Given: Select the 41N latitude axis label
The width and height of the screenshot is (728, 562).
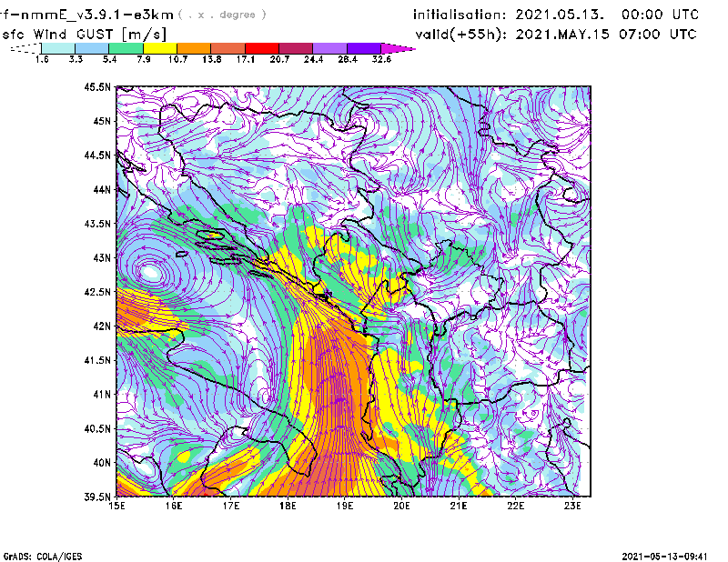Looking at the screenshot, I should (102, 394).
